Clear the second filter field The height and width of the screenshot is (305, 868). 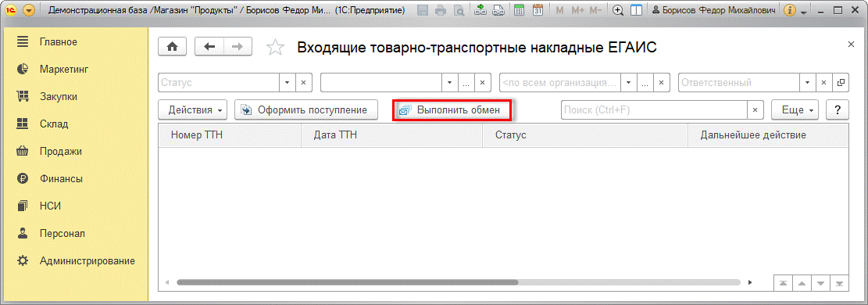coord(483,83)
